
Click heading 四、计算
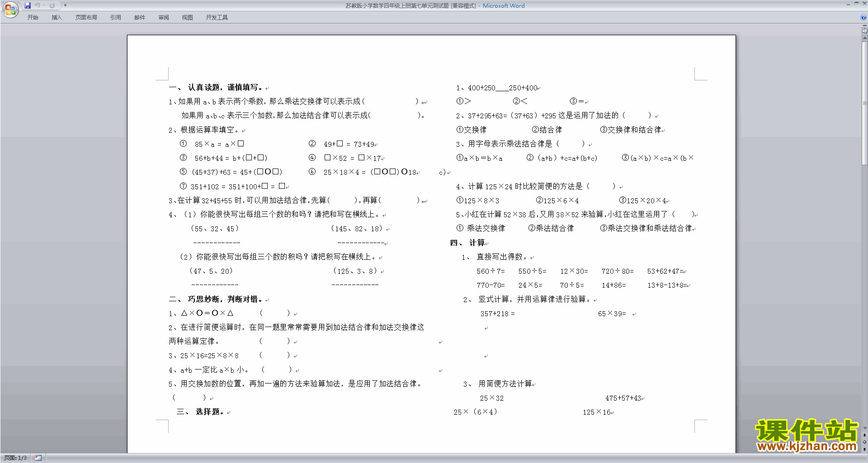[x=467, y=243]
